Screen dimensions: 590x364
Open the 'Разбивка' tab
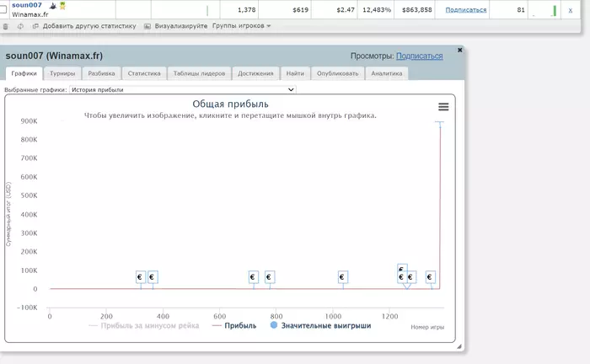tap(101, 73)
